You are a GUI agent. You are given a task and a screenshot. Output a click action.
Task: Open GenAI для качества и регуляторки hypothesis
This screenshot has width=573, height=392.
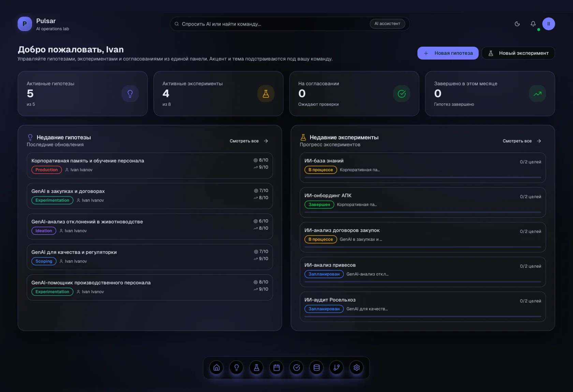point(150,257)
